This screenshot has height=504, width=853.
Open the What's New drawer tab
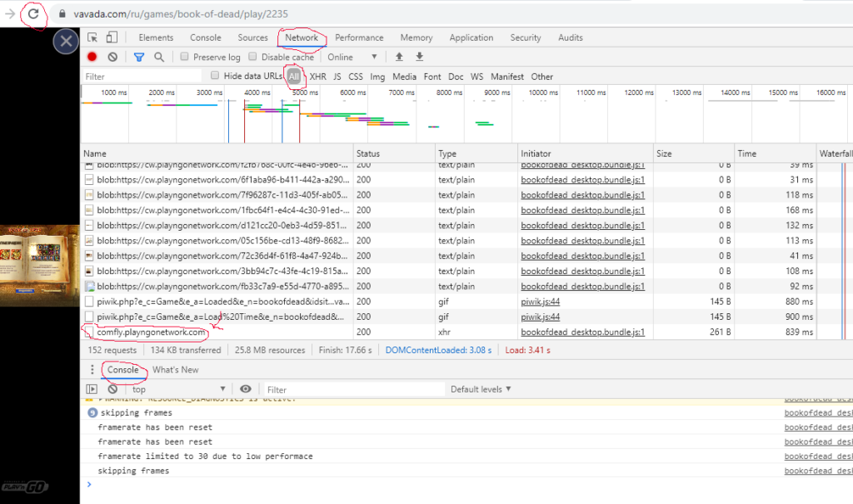(175, 370)
